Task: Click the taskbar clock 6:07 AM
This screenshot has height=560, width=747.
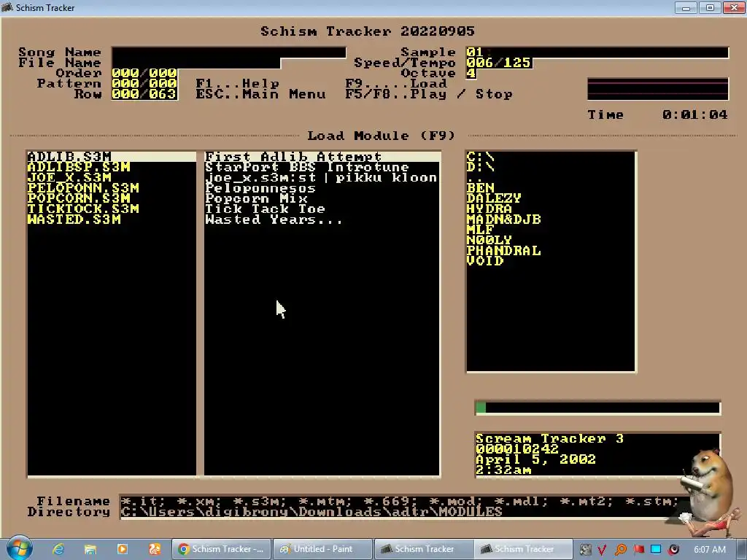Action: [710, 550]
